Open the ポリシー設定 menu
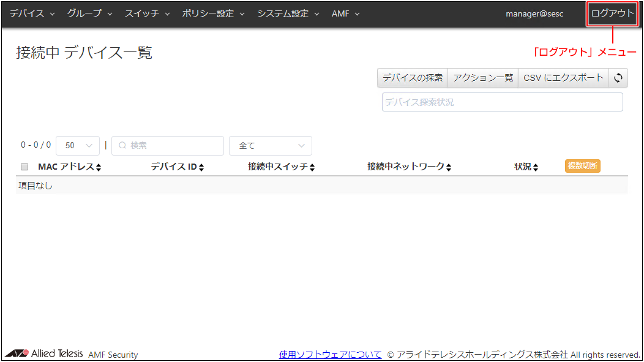 click(213, 13)
